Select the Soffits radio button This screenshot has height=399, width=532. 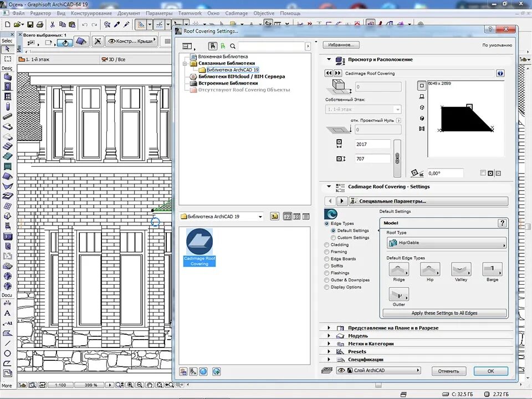click(327, 266)
